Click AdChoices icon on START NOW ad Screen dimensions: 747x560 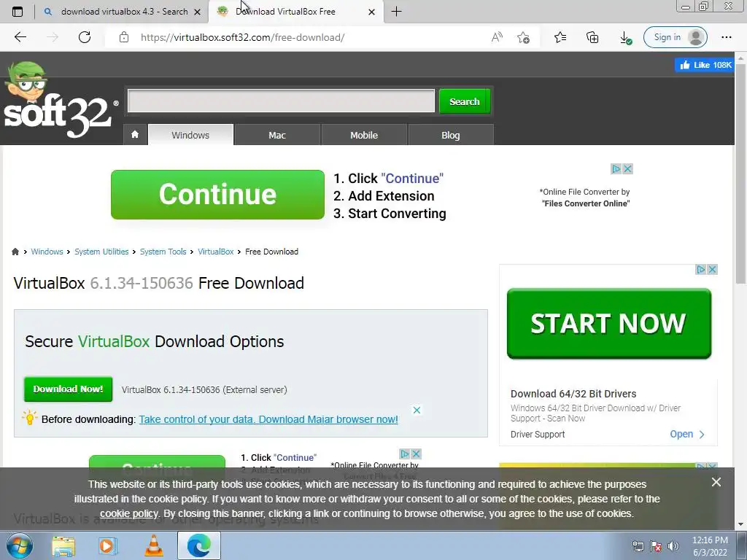701,270
